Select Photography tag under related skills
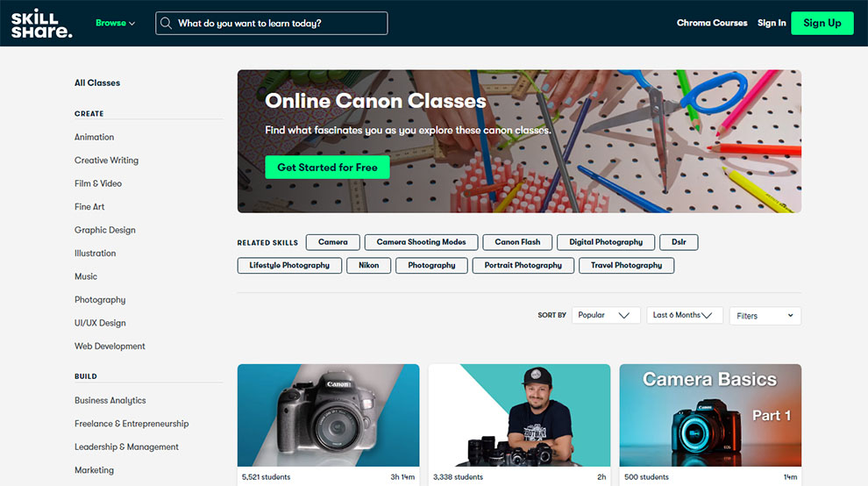This screenshot has height=486, width=868. pos(431,266)
